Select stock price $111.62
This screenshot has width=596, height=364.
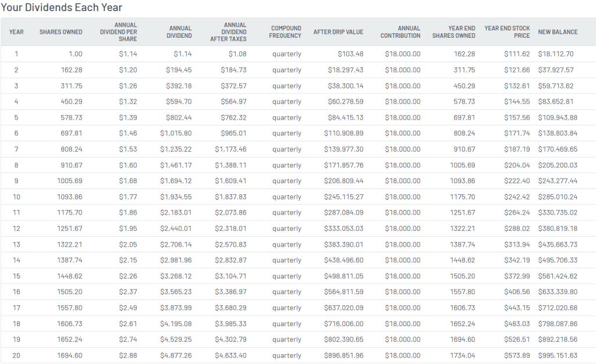click(517, 54)
